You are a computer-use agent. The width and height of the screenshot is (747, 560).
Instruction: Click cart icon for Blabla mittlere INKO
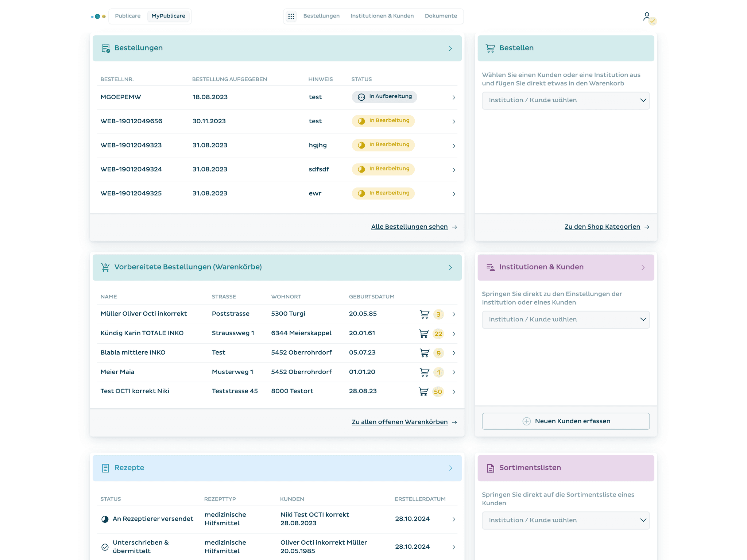pos(425,353)
